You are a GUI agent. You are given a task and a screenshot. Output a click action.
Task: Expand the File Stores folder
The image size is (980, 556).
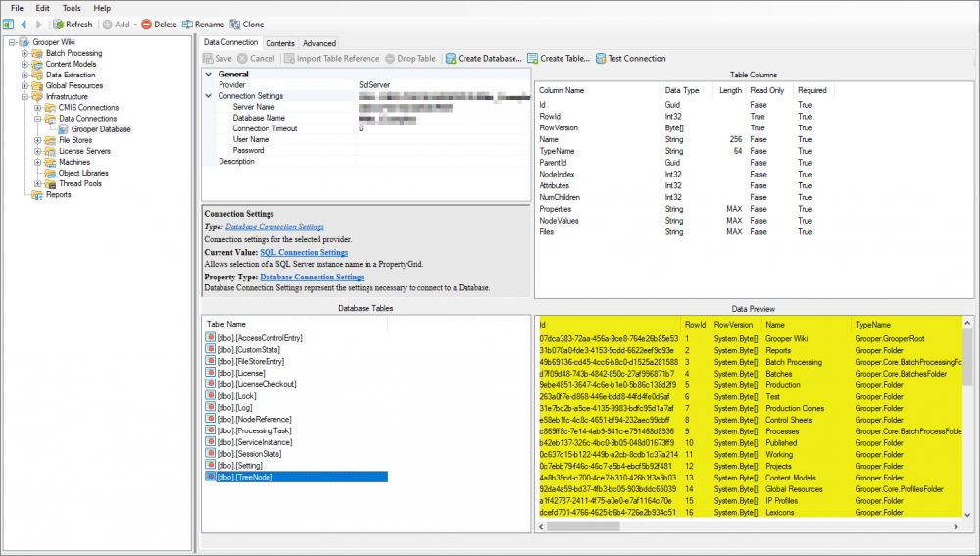[38, 140]
